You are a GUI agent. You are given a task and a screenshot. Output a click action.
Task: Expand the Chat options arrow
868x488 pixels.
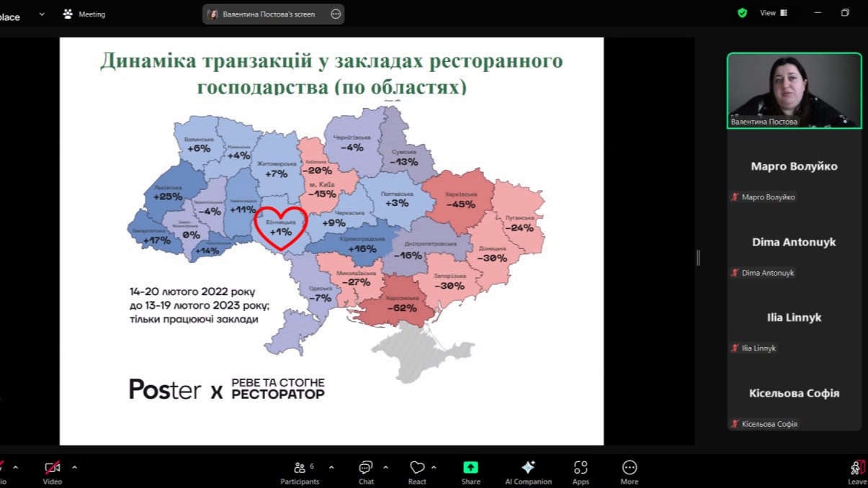click(x=385, y=467)
